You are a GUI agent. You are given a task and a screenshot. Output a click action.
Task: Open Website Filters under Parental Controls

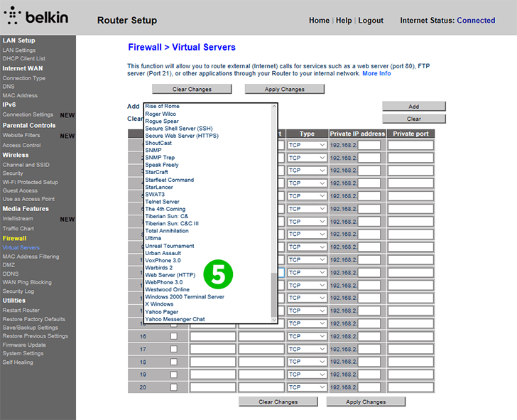click(21, 135)
